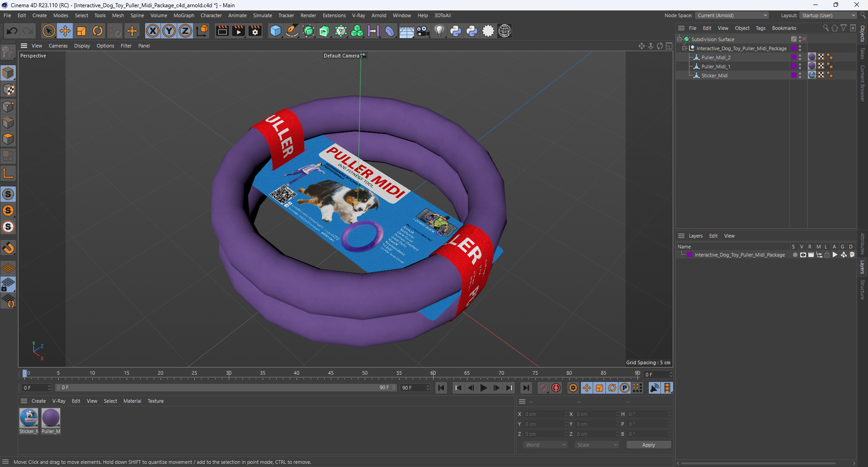
Task: Switch to Model mode in left palette
Action: pos(8,73)
